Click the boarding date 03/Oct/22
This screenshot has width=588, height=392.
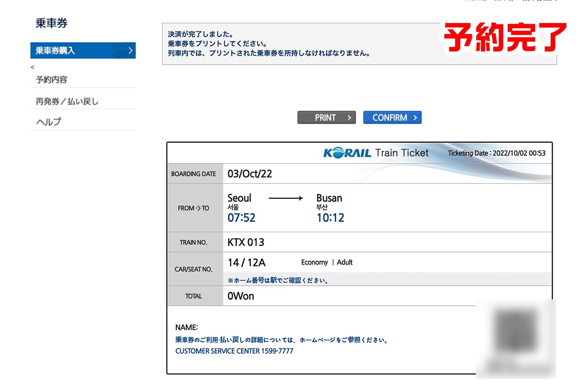click(250, 173)
